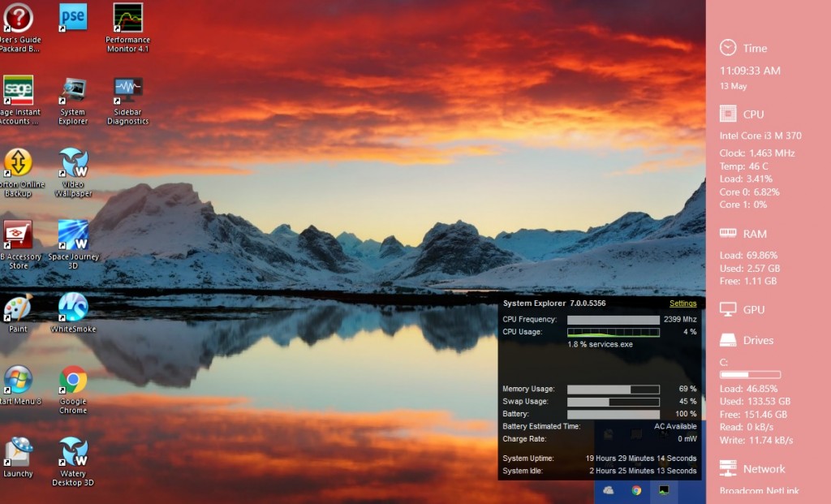The image size is (831, 504).
Task: Open Norton Online Backup
Action: pyautogui.click(x=18, y=162)
